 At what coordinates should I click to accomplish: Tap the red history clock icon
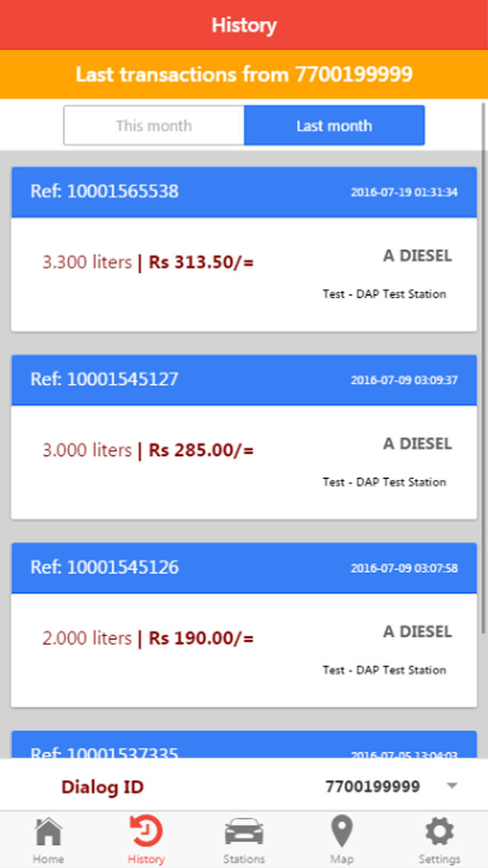146,831
